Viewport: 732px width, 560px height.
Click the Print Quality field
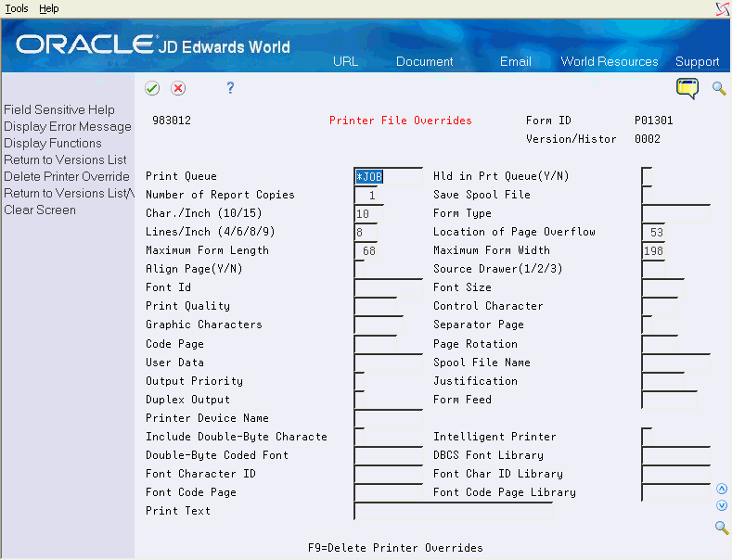(x=376, y=306)
